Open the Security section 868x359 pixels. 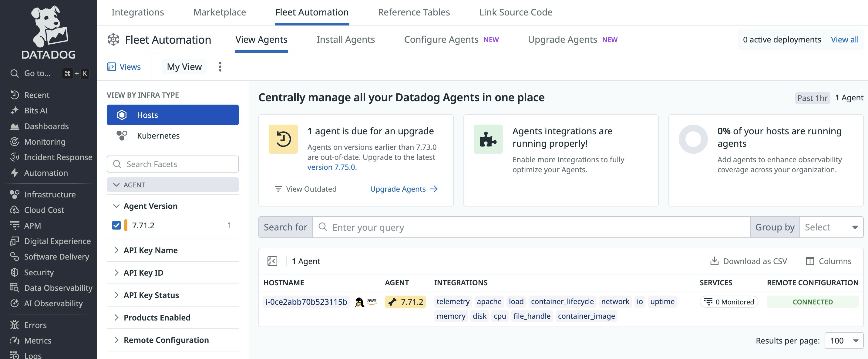click(39, 273)
